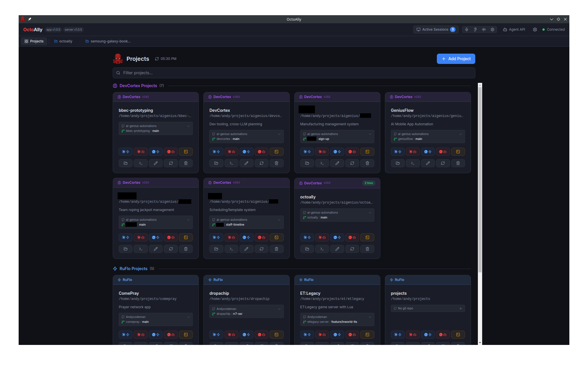Toggle the pin icon in the title bar
The height and width of the screenshot is (367, 588).
click(x=30, y=19)
